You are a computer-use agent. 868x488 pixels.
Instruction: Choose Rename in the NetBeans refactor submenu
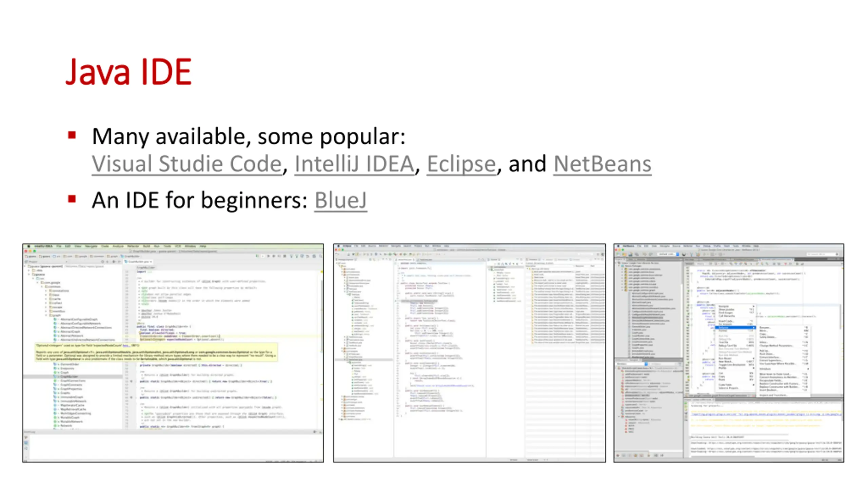[765, 328]
